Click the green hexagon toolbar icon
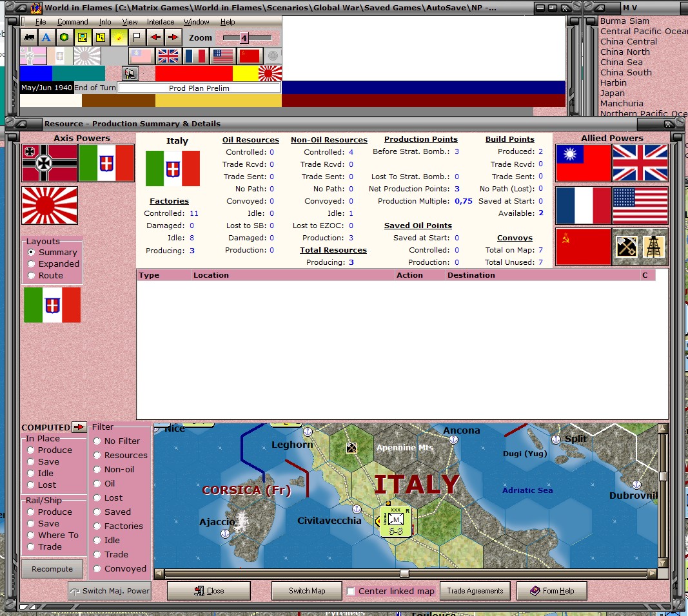Viewport: 688px width, 616px height. (x=64, y=37)
